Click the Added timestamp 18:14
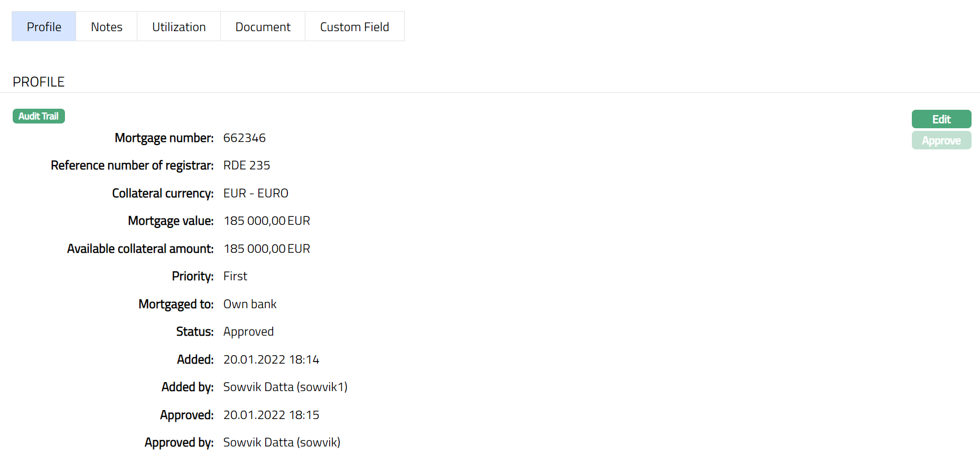 [271, 360]
